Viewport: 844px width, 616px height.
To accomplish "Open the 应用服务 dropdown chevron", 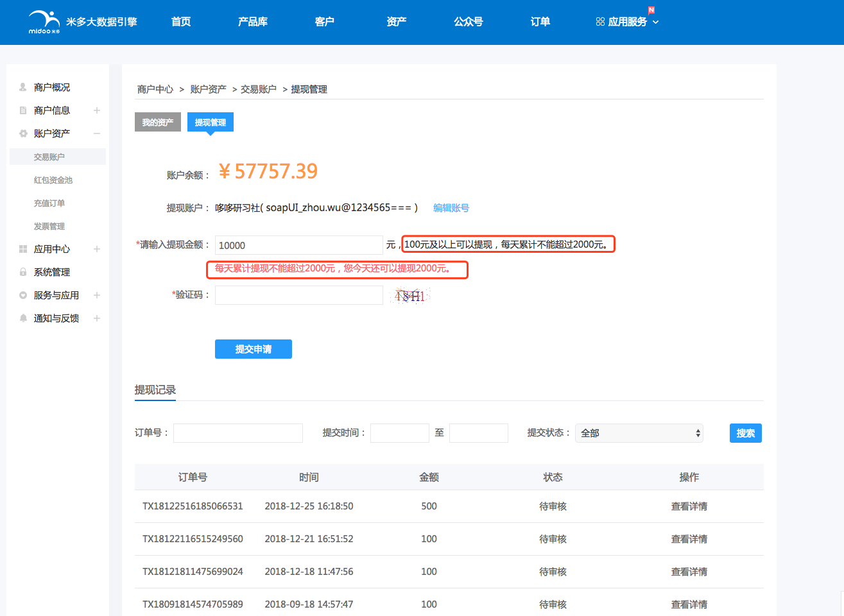I will [655, 22].
